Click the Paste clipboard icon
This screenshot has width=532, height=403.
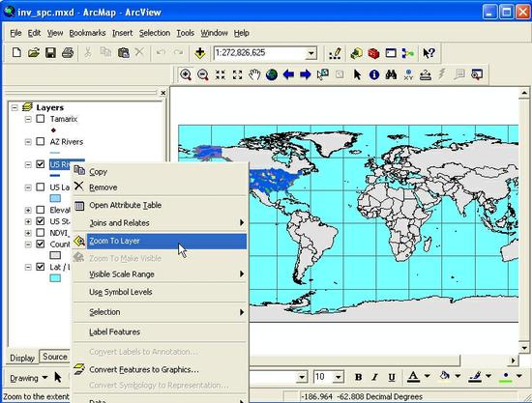[x=124, y=53]
